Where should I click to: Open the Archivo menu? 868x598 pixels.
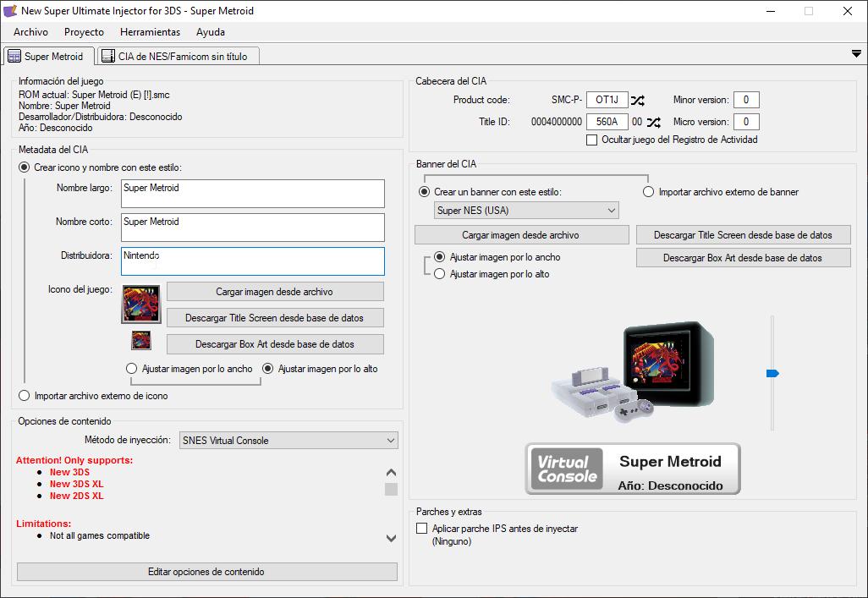[31, 32]
